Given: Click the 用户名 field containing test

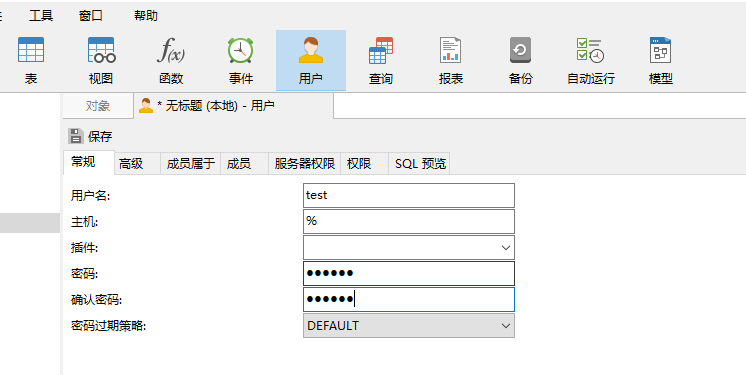Looking at the screenshot, I should tap(409, 195).
